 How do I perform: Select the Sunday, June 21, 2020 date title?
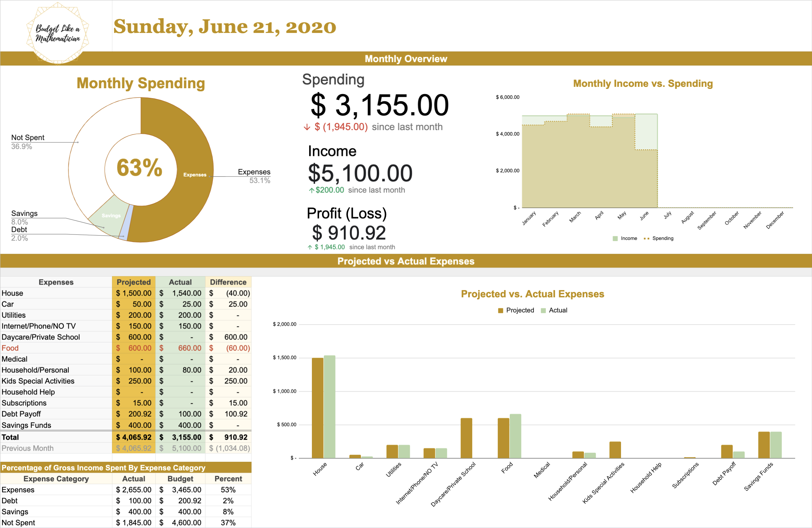point(225,27)
